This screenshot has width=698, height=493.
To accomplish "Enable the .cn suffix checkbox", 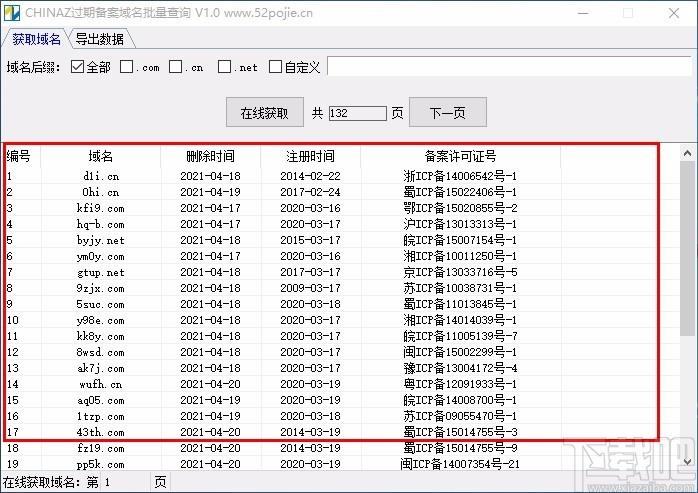I will click(x=175, y=67).
